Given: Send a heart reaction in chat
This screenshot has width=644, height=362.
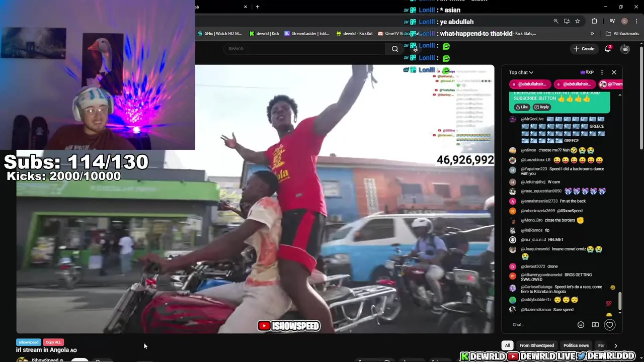Looking at the screenshot, I should [x=610, y=325].
